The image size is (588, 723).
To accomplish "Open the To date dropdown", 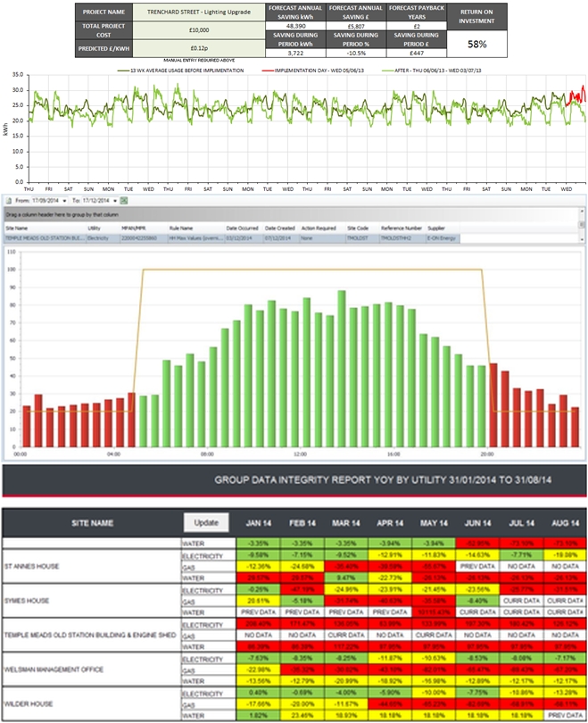I will 113,201.
